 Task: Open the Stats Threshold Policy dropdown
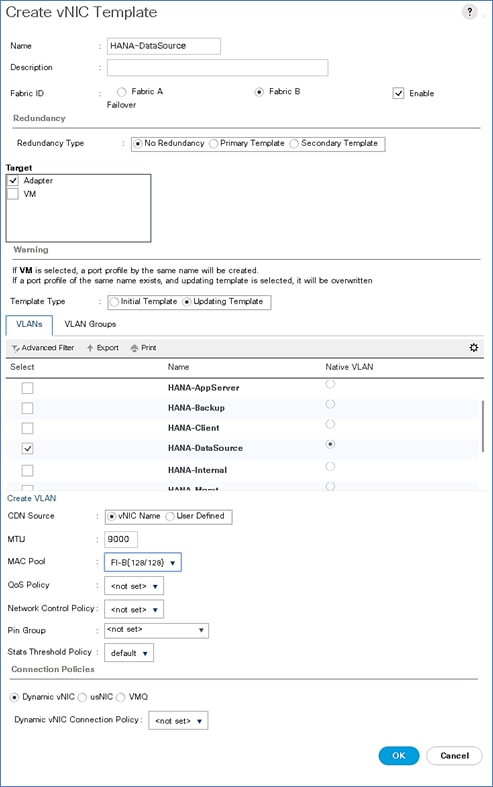pos(129,653)
